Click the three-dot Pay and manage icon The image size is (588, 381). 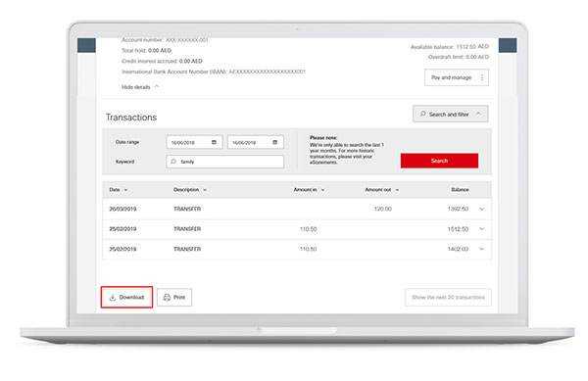pyautogui.click(x=482, y=77)
